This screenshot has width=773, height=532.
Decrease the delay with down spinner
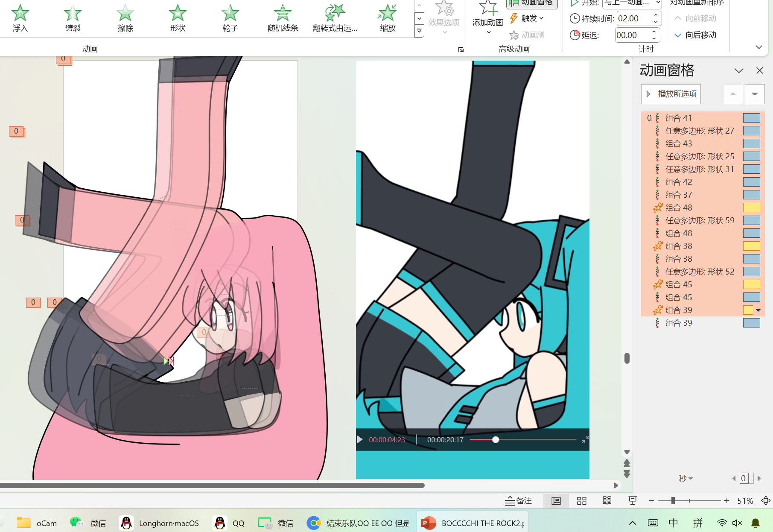tap(654, 38)
